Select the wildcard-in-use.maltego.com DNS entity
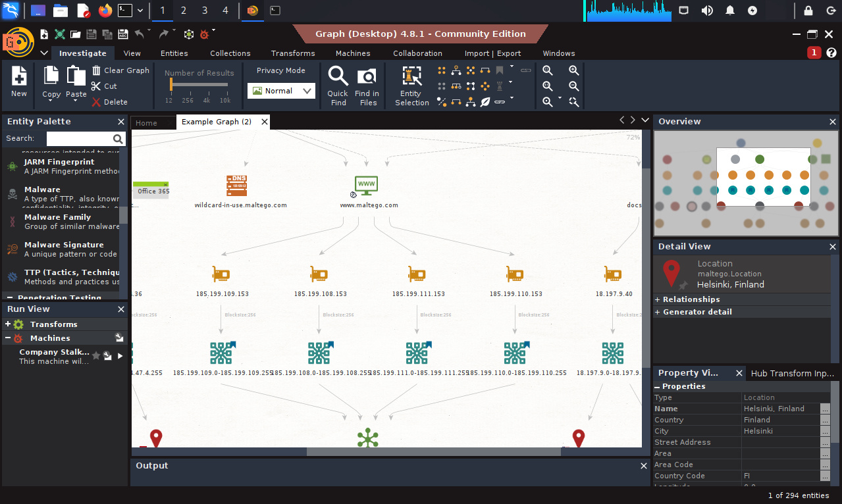The width and height of the screenshot is (842, 504). 236,185
